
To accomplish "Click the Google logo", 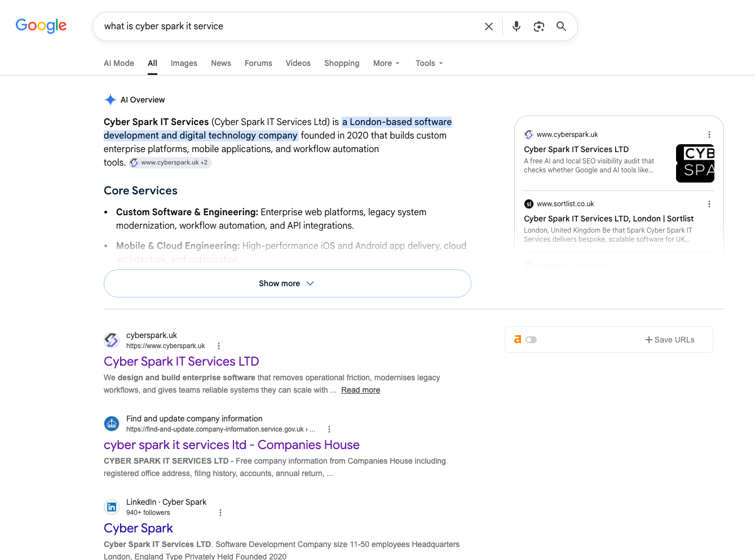I will [x=41, y=25].
